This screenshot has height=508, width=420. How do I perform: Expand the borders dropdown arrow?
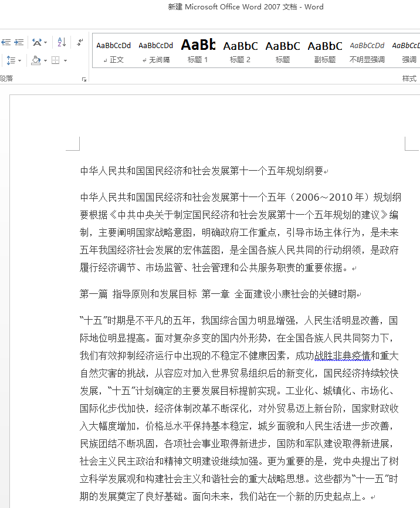[x=65, y=60]
